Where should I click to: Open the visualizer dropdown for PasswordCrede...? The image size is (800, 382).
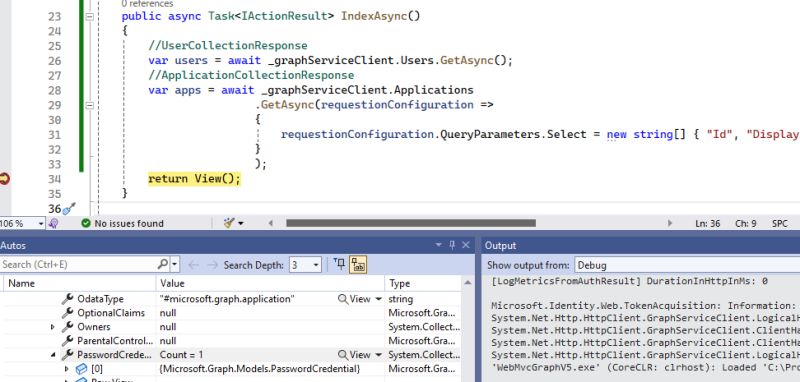(379, 354)
